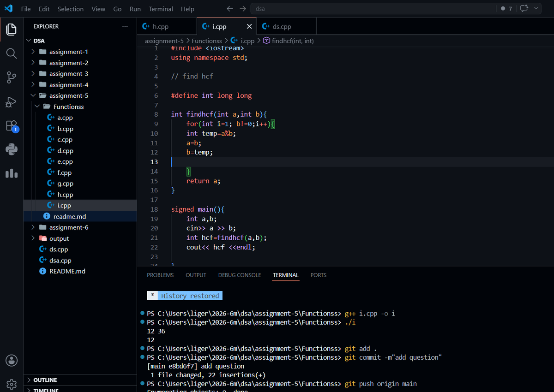The image size is (554, 392).
Task: Expand the output folder
Action: [80, 238]
